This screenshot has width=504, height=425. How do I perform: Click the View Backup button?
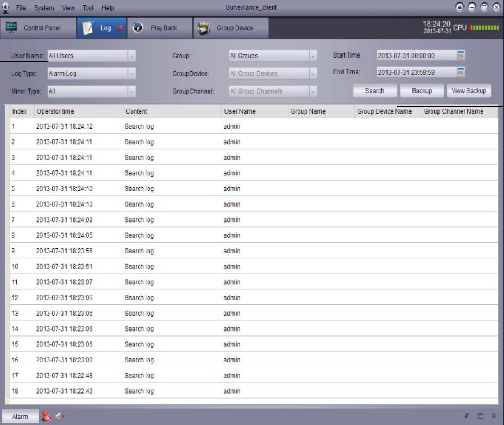pyautogui.click(x=469, y=91)
